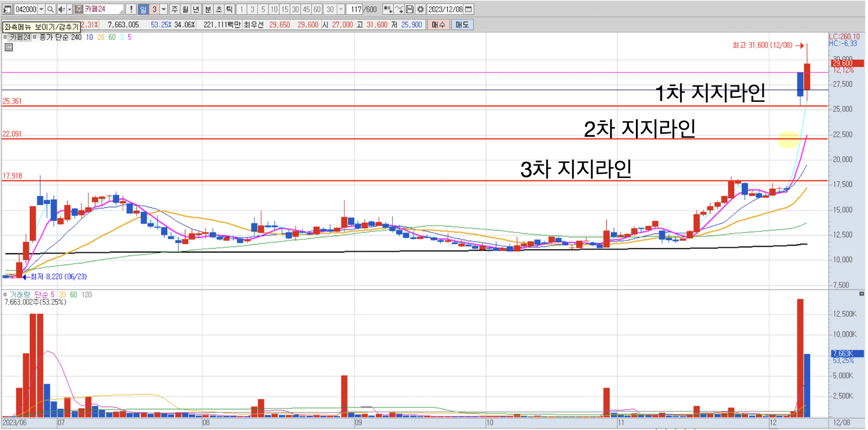Screen dimensions: 868x430
Task: Click the 3 period multiplier button
Action: coord(154,9)
